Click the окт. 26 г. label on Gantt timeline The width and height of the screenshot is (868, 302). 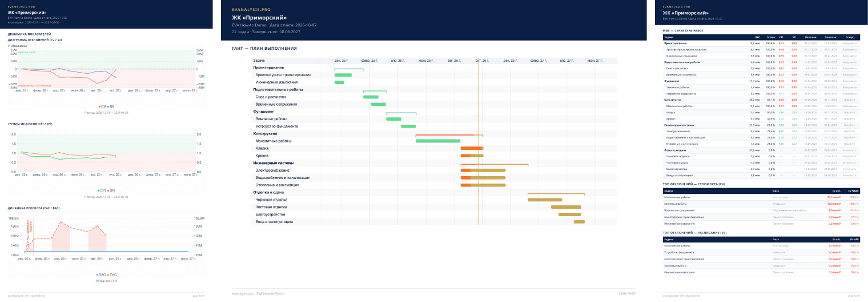pos(482,60)
